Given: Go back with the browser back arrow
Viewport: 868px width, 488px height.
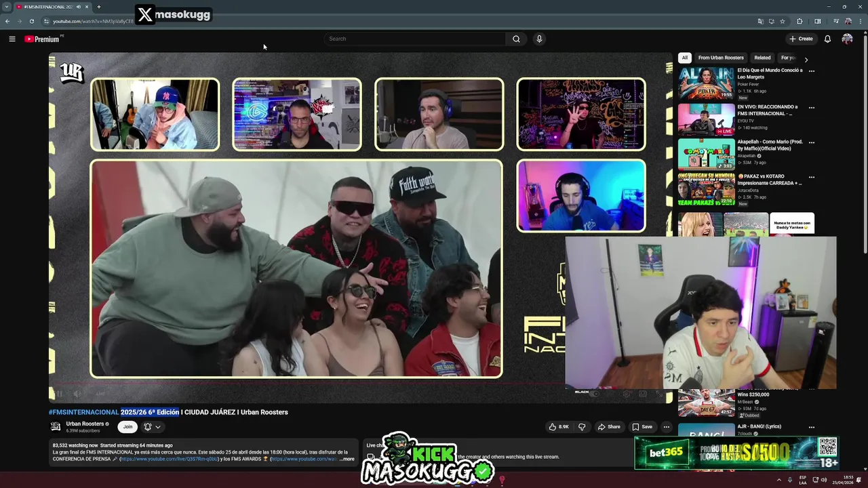Looking at the screenshot, I should click(x=7, y=21).
